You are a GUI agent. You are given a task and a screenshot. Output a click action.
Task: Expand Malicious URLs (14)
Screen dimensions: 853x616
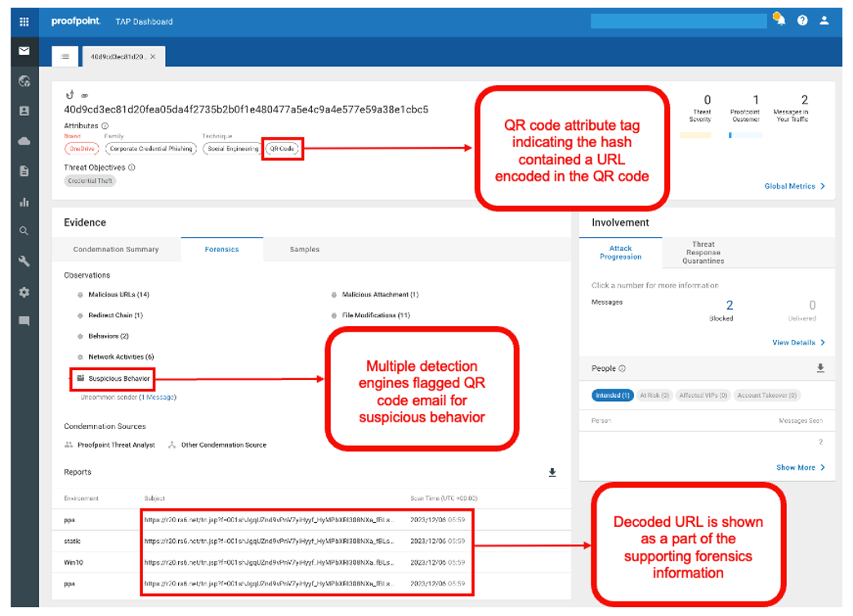point(118,294)
